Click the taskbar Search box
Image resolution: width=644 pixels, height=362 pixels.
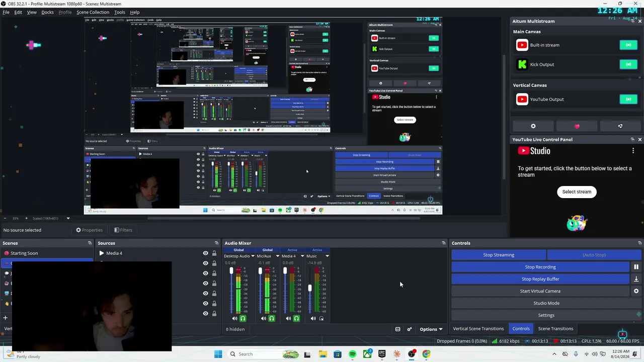[265, 354]
